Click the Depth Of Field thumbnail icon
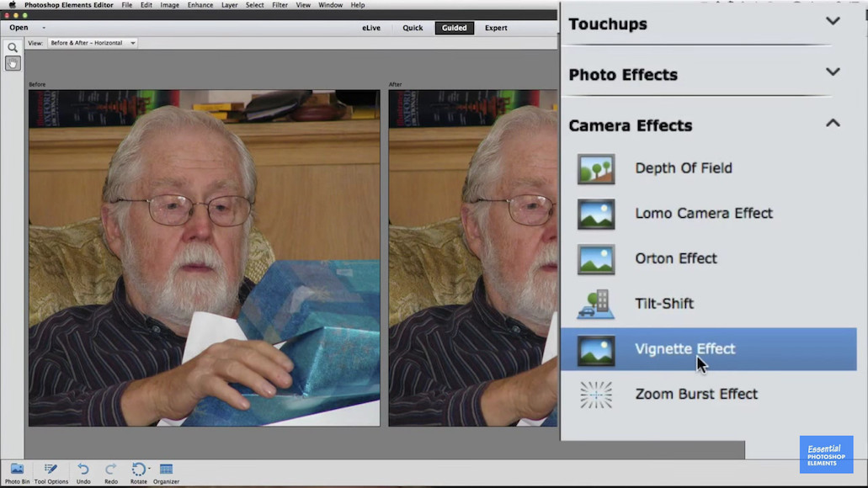Viewport: 868px width, 488px height. pyautogui.click(x=595, y=169)
